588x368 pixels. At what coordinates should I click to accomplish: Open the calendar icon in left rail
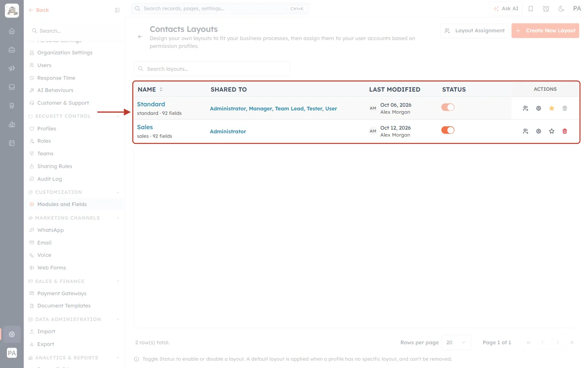[x=12, y=143]
